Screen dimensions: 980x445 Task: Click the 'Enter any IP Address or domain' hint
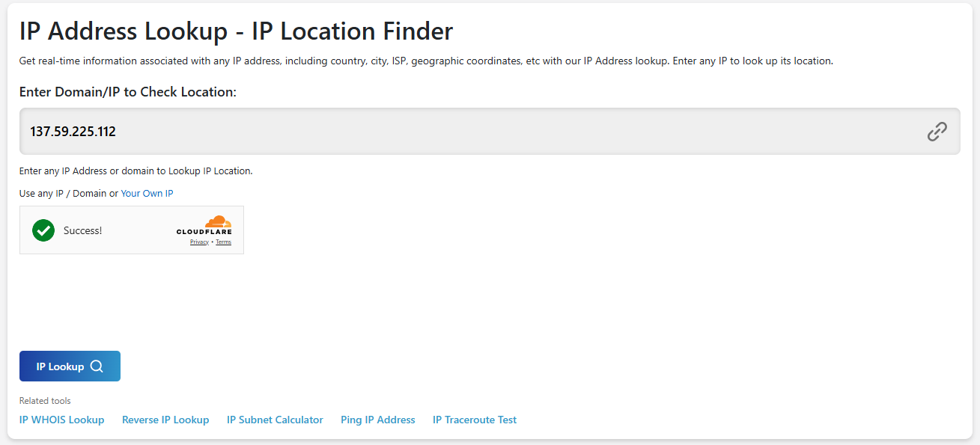tap(136, 171)
